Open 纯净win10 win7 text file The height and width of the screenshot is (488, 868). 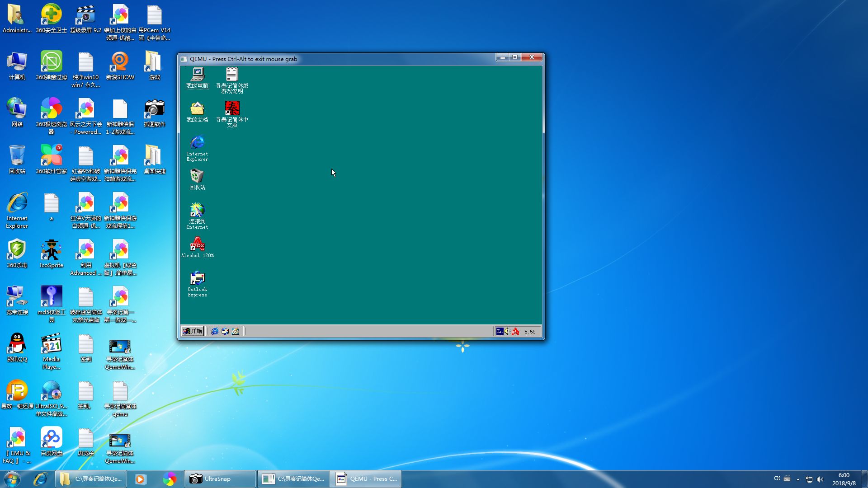coord(85,69)
